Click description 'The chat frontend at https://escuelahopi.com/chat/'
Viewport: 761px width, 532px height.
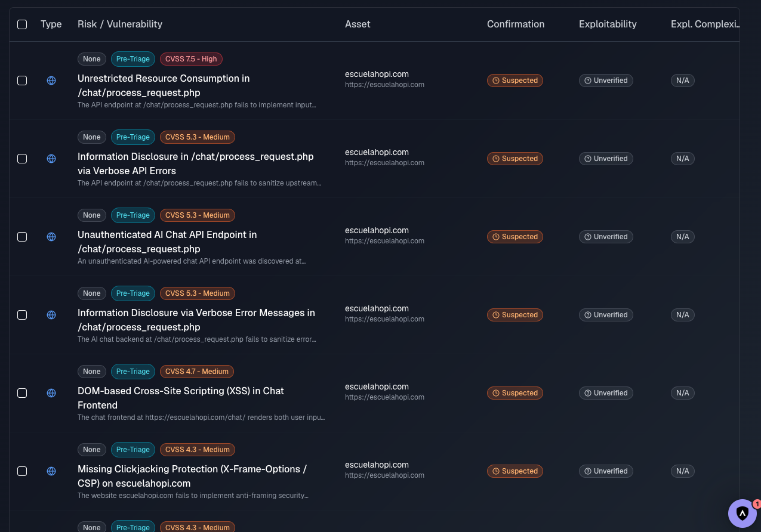201,417
